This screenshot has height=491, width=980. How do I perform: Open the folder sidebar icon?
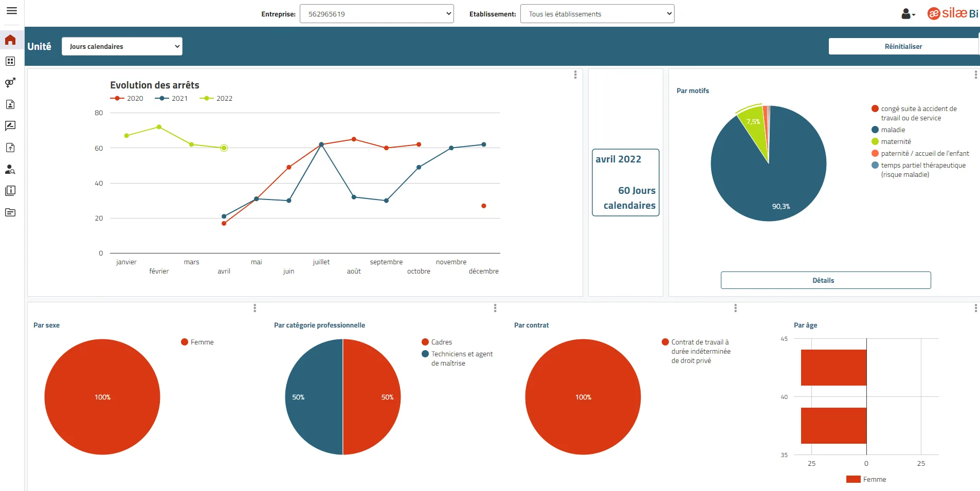10,212
